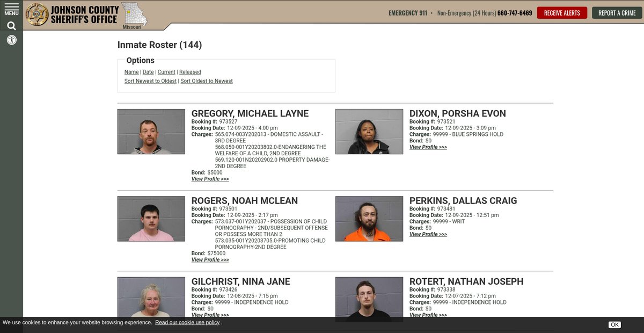This screenshot has width=644, height=333.
Task: Click the name GILCHRIST, NINA JANE
Action: 241,281
